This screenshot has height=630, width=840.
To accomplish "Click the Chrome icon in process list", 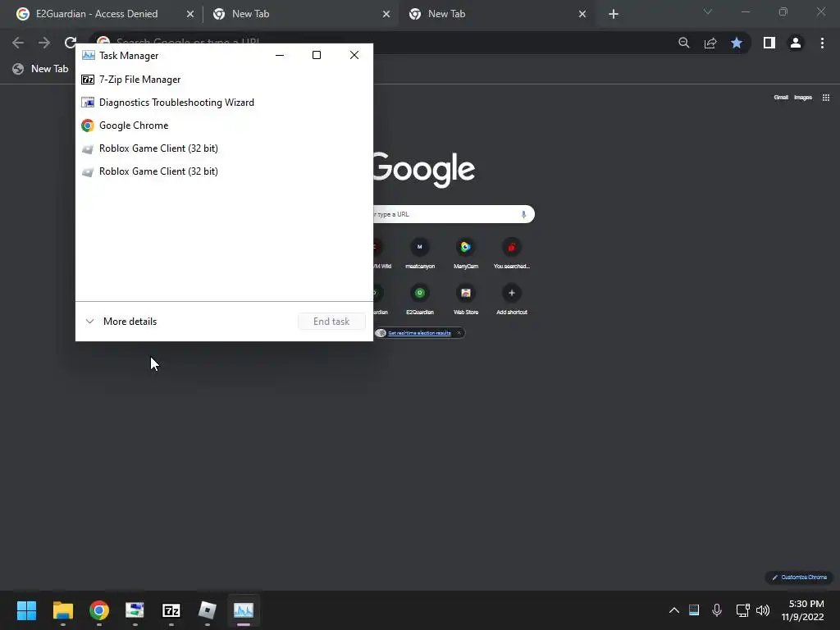I will tap(88, 126).
